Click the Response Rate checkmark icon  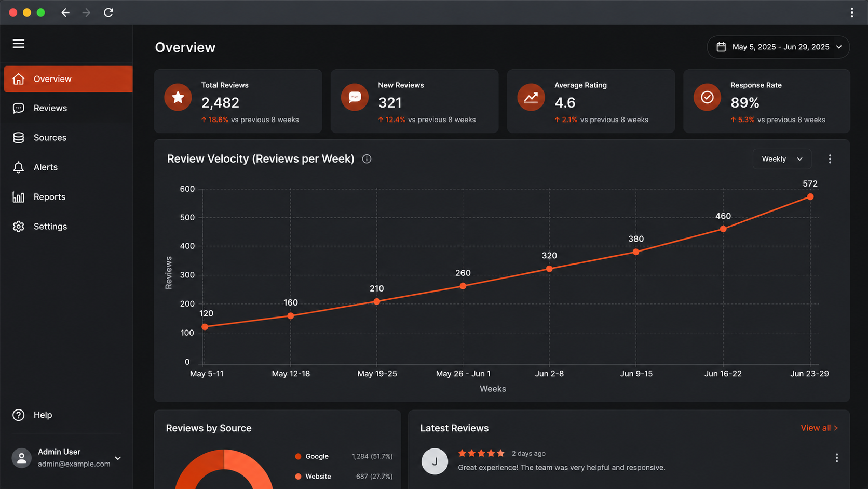(707, 97)
